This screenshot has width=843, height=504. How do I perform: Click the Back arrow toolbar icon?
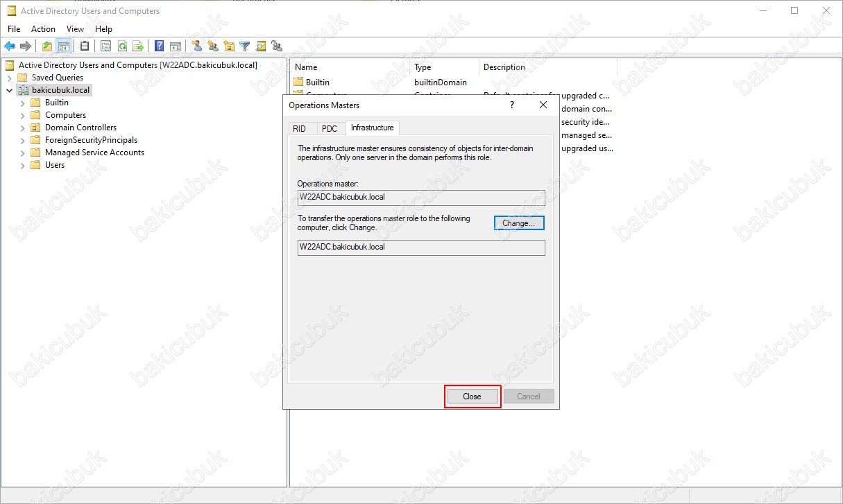(10, 46)
